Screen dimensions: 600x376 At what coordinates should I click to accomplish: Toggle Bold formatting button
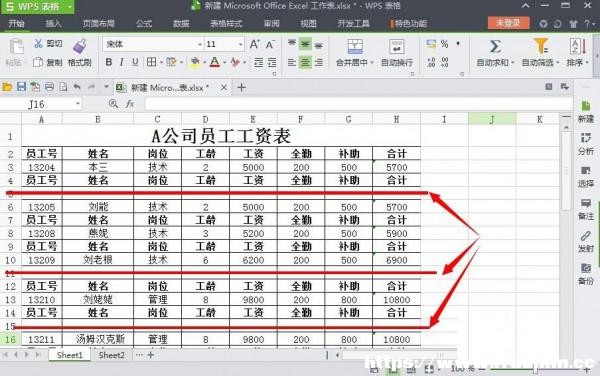(x=109, y=62)
